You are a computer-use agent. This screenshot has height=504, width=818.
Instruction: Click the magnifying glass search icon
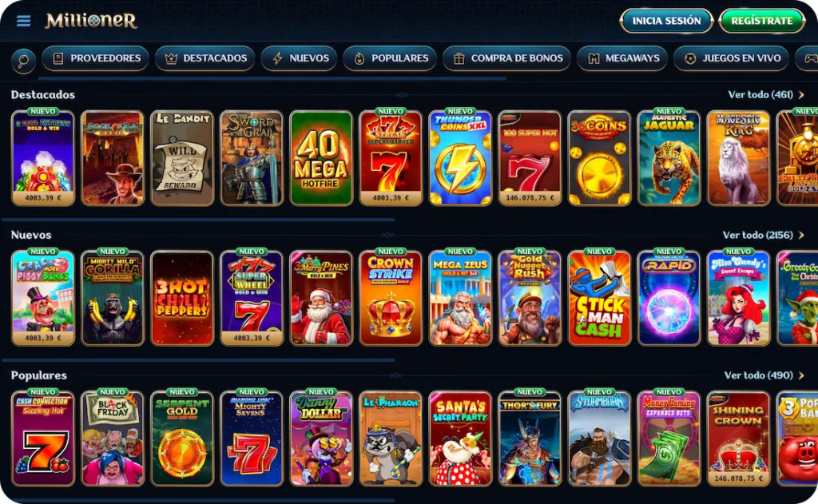[23, 61]
